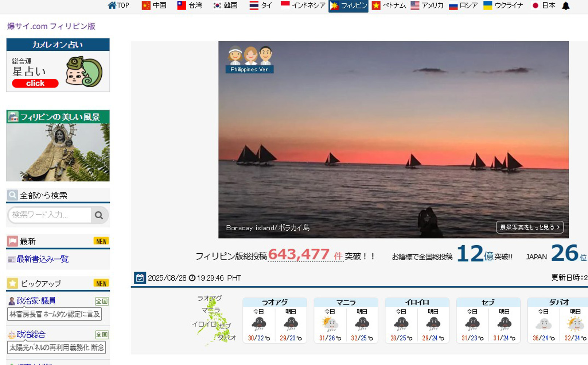Click the 爆サイ.com フィリピン版 title link
588x365 pixels.
pyautogui.click(x=51, y=26)
